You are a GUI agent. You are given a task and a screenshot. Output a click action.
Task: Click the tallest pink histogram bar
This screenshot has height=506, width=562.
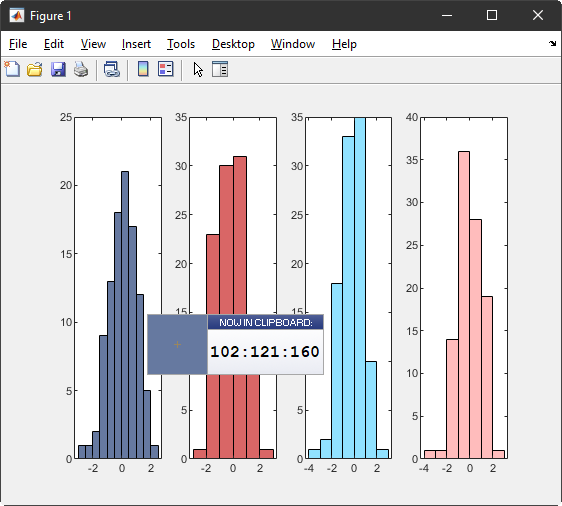pyautogui.click(x=464, y=305)
